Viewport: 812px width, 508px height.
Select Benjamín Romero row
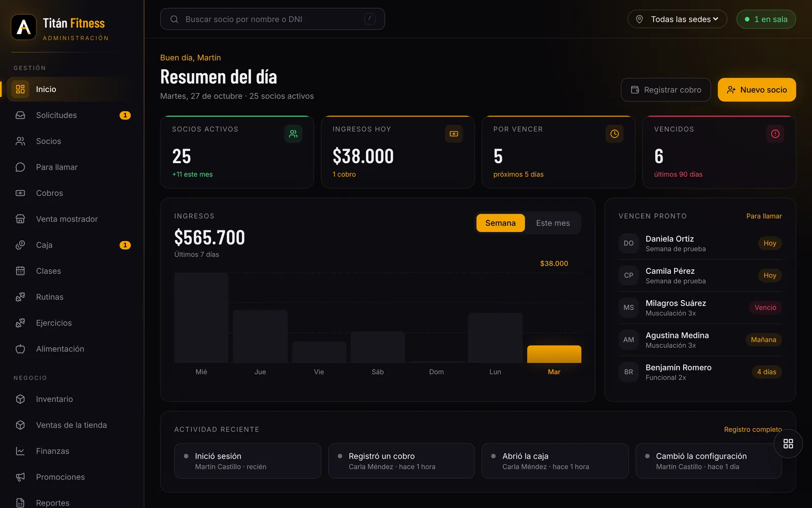coord(700,372)
